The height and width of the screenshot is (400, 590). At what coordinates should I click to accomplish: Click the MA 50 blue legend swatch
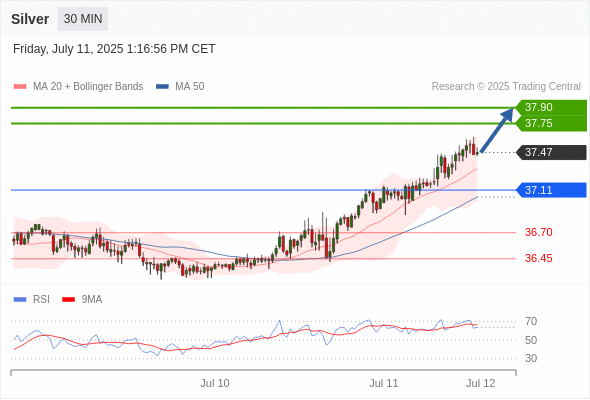click(x=162, y=87)
